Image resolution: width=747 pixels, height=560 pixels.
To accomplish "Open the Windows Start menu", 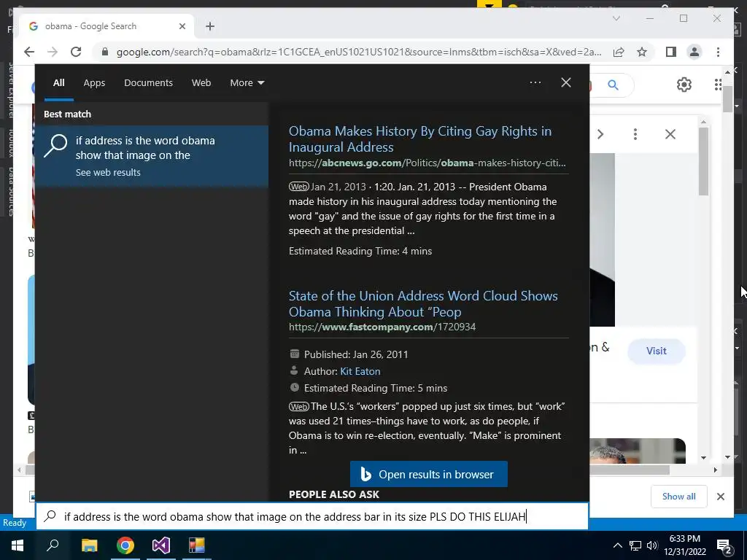I will pyautogui.click(x=18, y=545).
